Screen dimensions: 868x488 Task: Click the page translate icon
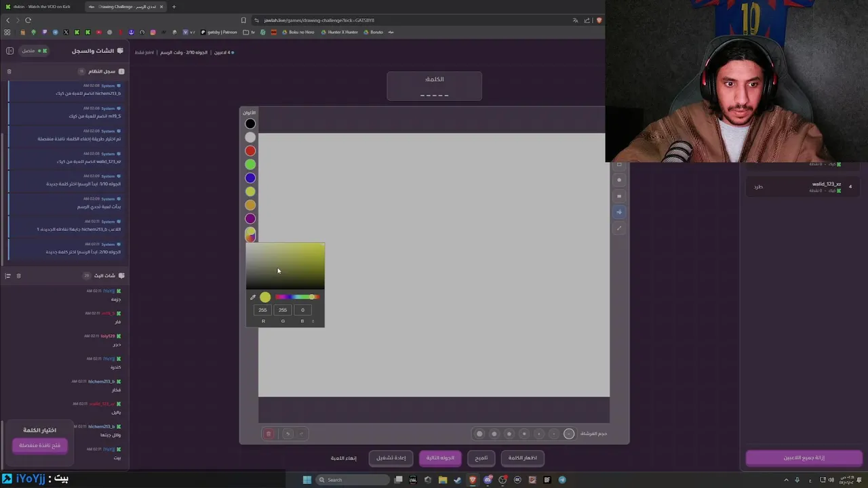coord(575,20)
